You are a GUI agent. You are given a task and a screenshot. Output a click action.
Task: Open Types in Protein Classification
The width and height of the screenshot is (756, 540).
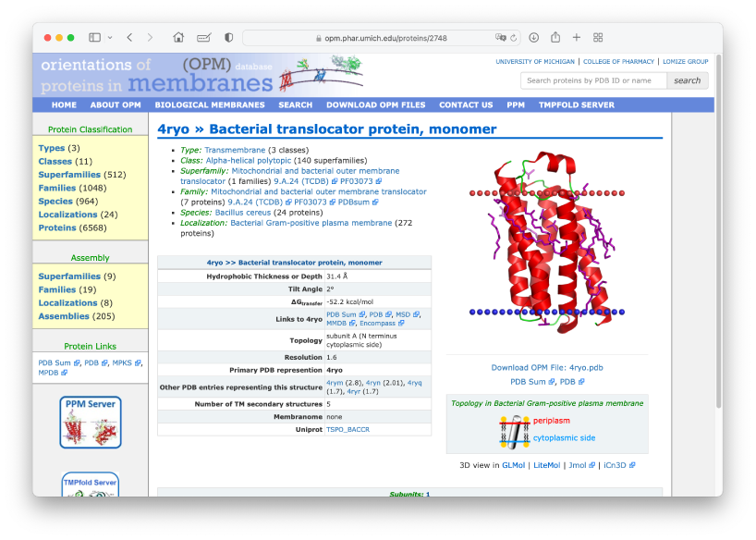pyautogui.click(x=52, y=148)
